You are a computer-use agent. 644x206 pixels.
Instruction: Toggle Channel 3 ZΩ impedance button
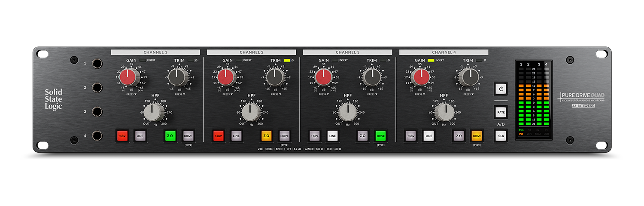363,136
